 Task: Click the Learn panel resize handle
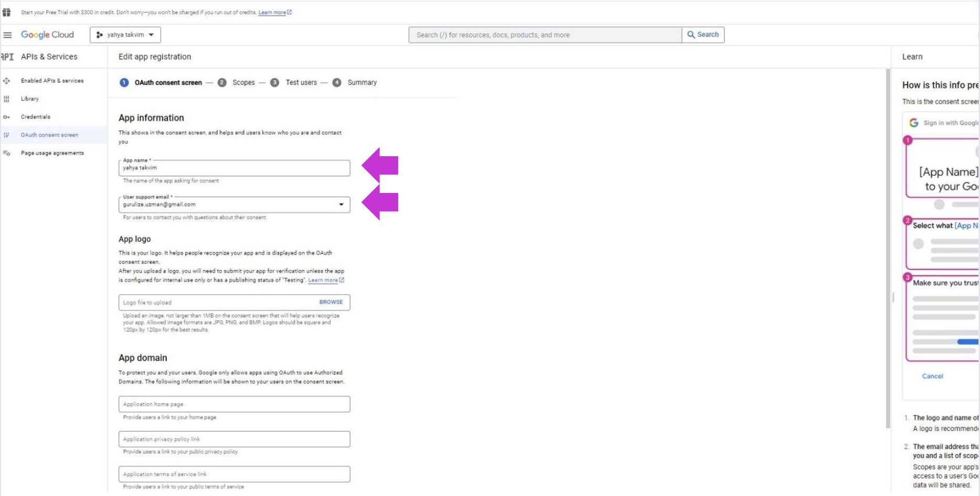pos(893,297)
